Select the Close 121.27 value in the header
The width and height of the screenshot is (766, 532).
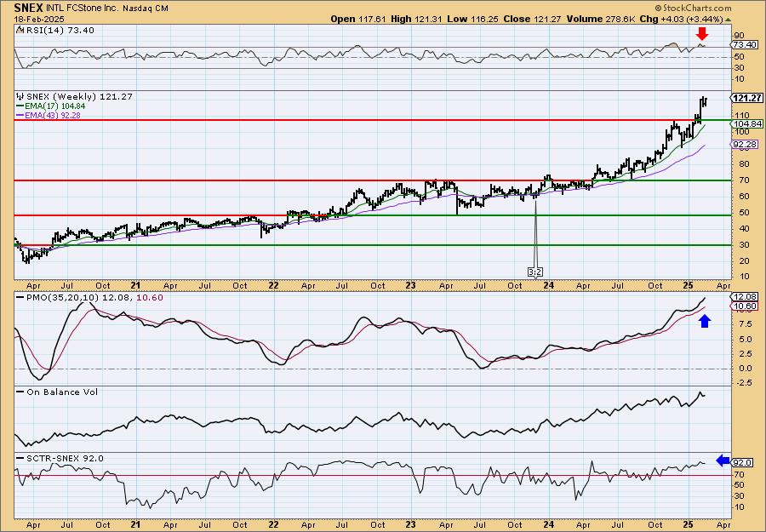coord(531,19)
